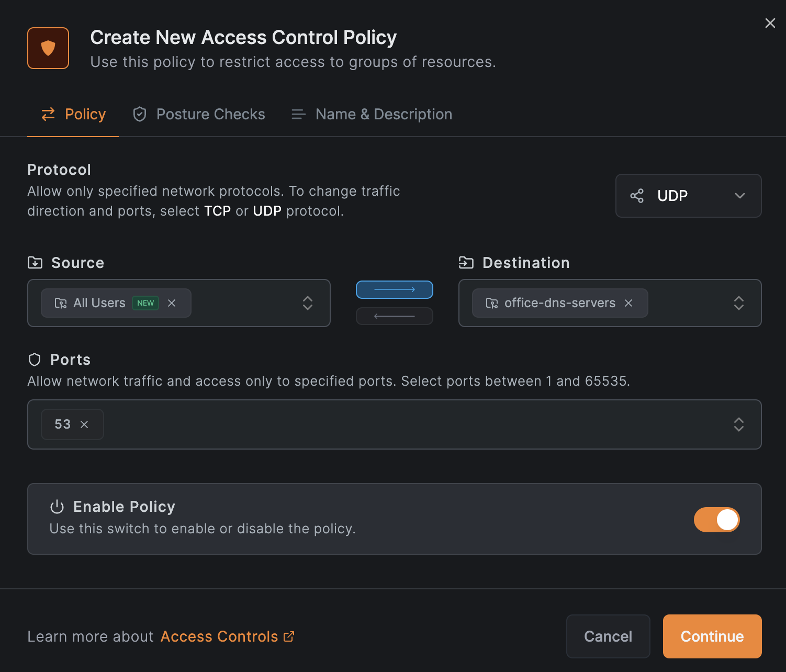Click the Destination folder icon

[x=466, y=263]
